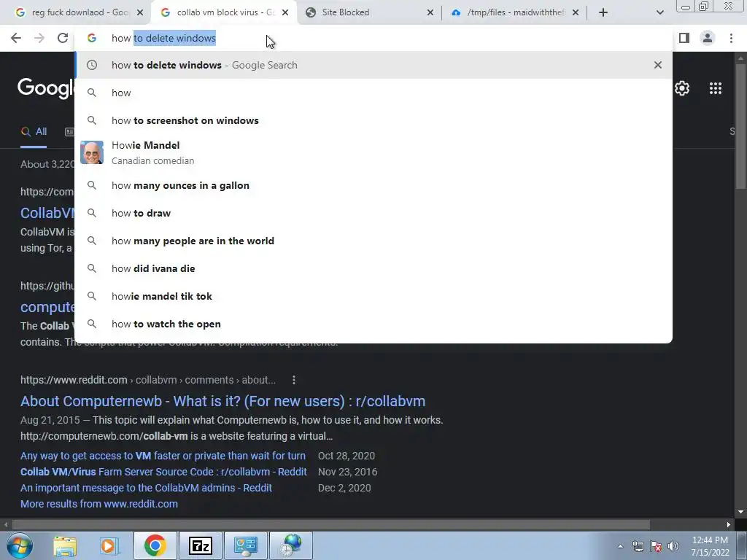Show hidden tray icons arrow
747x560 pixels.
620,546
